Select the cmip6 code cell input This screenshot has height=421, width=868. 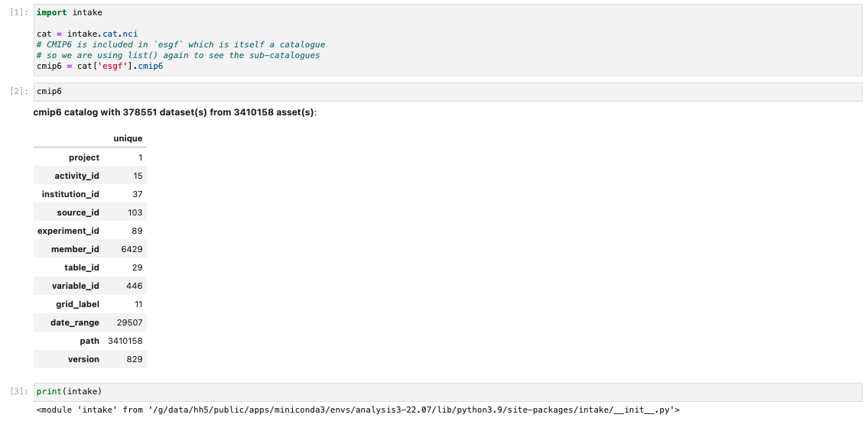tap(447, 92)
